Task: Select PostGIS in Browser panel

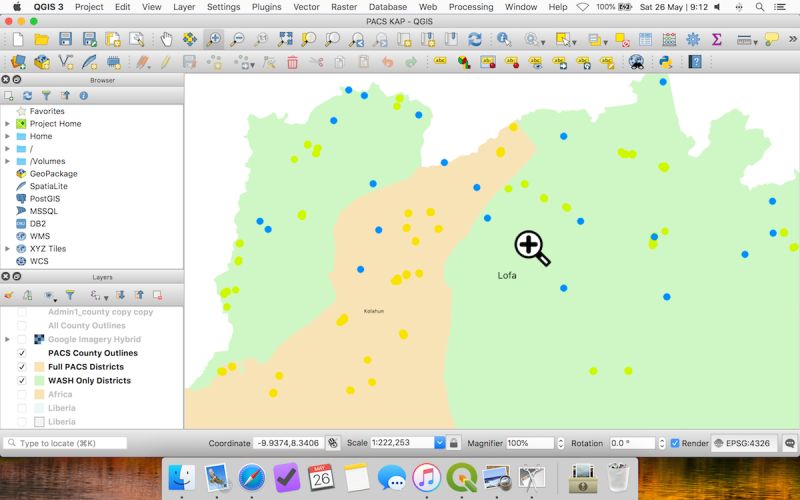Action: tap(45, 198)
